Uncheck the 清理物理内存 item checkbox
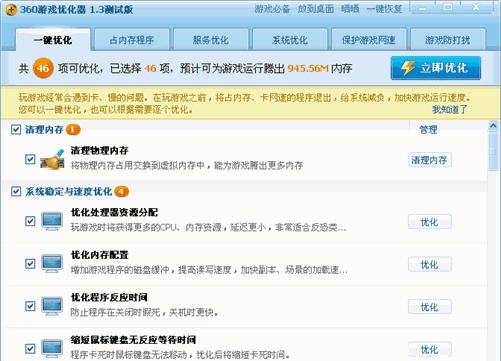The width and height of the screenshot is (501, 361). coord(30,159)
